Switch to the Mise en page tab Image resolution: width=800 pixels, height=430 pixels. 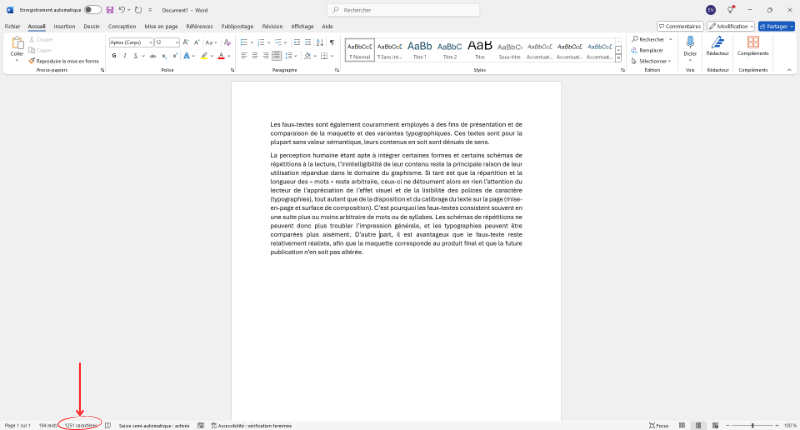click(x=161, y=26)
